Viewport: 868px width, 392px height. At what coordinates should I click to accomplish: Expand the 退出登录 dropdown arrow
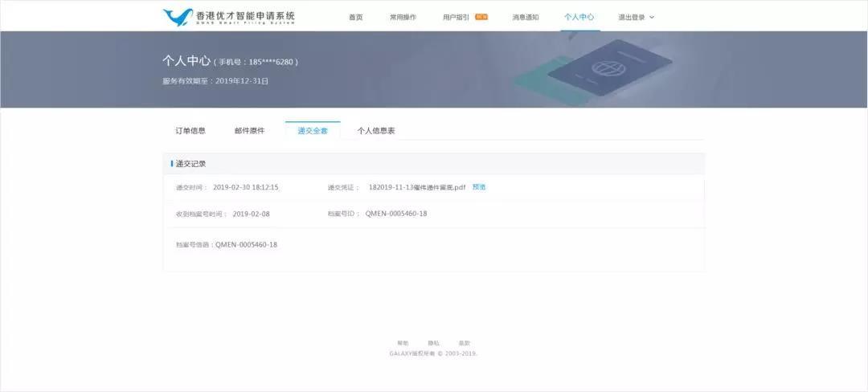pyautogui.click(x=652, y=17)
